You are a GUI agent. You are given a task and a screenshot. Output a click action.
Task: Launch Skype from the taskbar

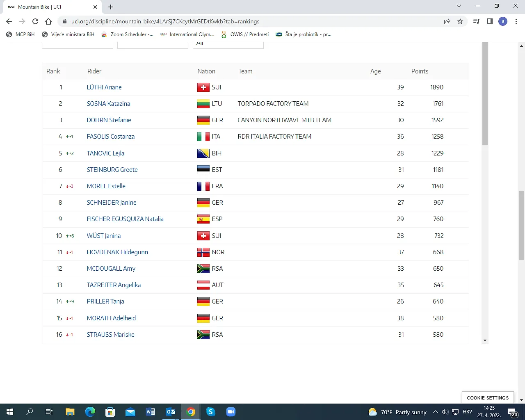tap(210, 411)
